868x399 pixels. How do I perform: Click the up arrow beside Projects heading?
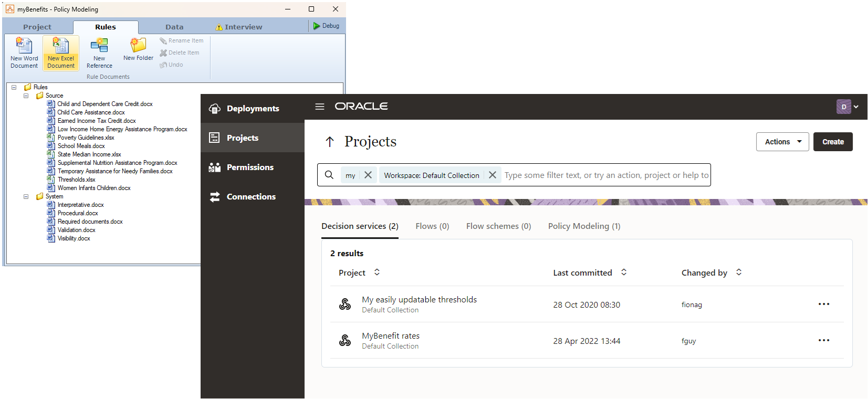click(330, 142)
